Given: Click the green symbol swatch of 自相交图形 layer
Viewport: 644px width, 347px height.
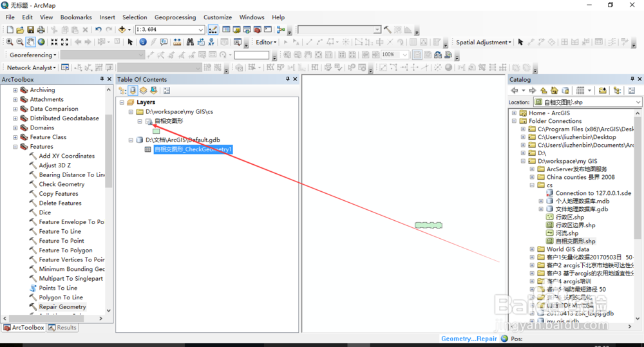Looking at the screenshot, I should (156, 131).
